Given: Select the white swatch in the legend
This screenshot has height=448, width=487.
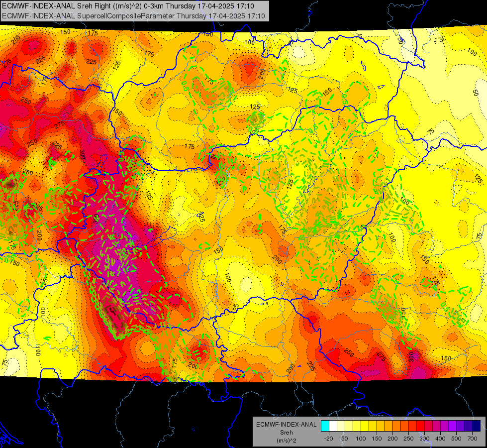Looking at the screenshot, I should tap(333, 426).
